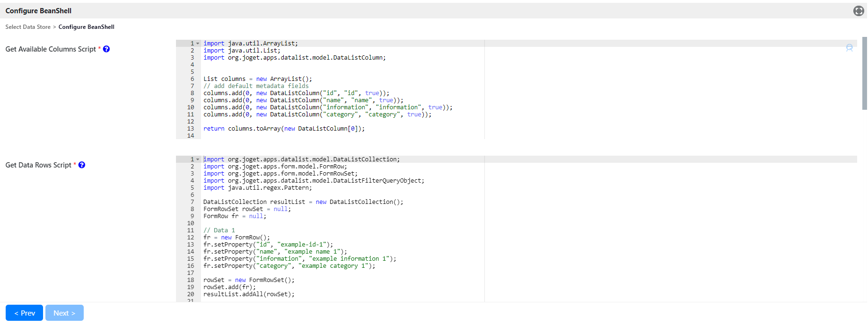Click the 'import java.util.List;' line

click(242, 51)
